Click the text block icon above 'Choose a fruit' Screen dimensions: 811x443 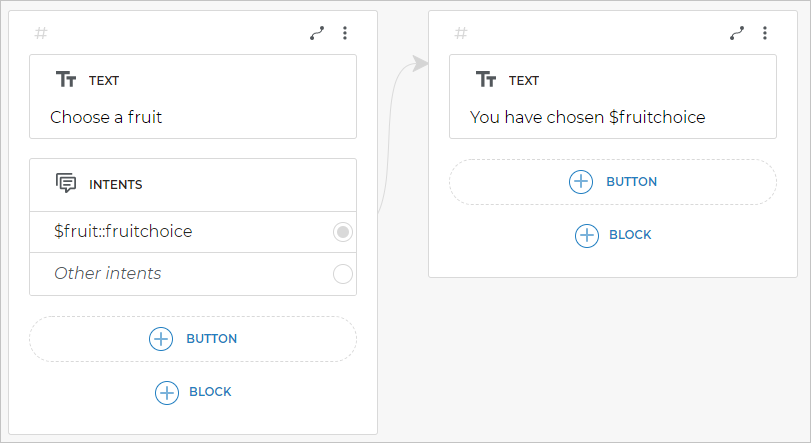point(66,80)
